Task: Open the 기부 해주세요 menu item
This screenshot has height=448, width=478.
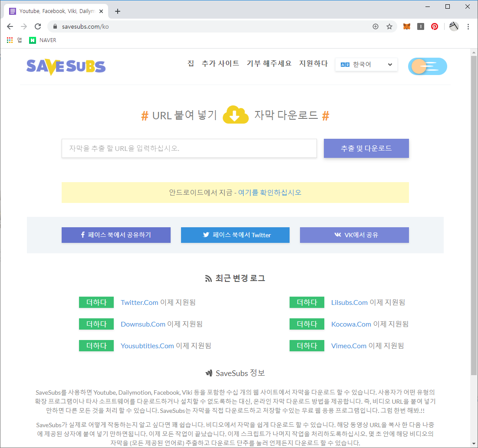Action: (x=269, y=63)
